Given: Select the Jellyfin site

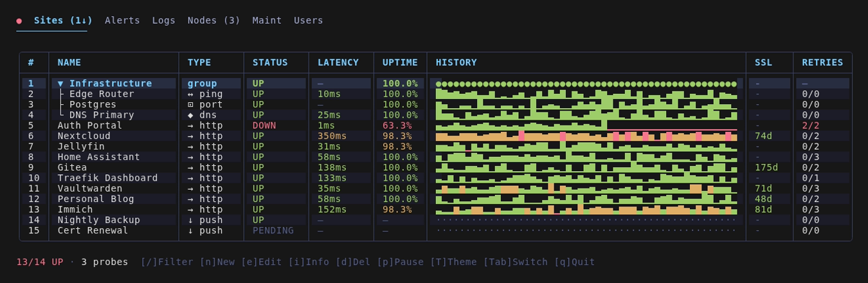Looking at the screenshot, I should pos(436,147).
